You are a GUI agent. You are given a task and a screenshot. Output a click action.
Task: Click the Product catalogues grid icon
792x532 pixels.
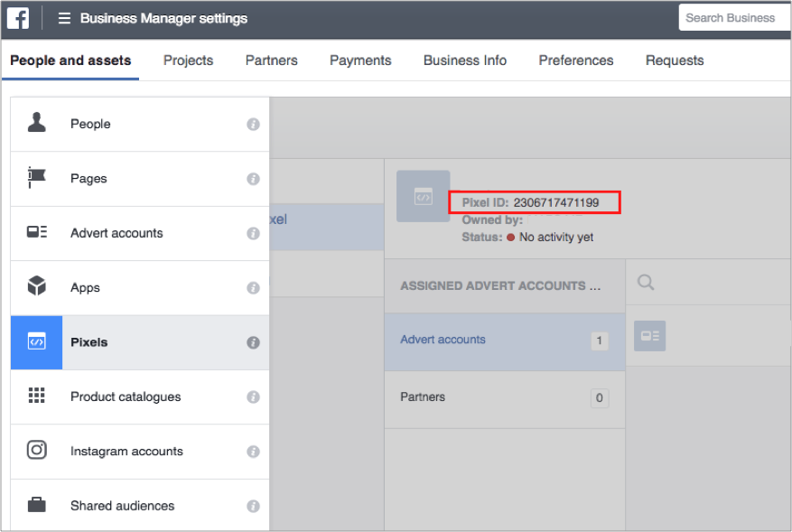point(36,395)
